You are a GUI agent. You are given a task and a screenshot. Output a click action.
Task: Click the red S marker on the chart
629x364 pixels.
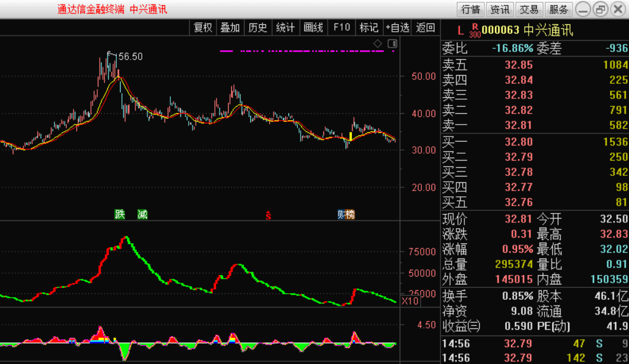tap(268, 215)
